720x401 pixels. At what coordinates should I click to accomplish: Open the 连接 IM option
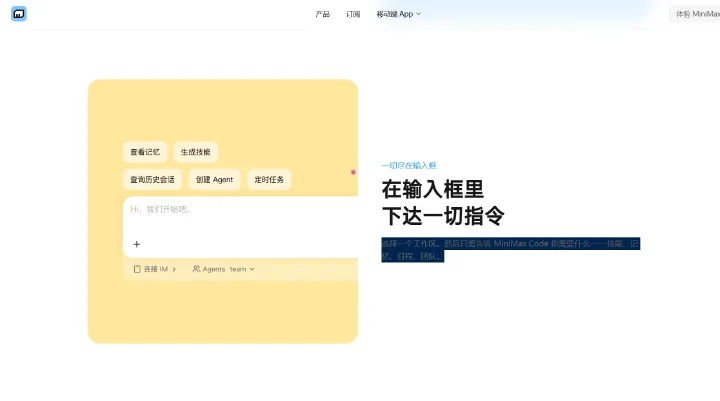pos(155,269)
